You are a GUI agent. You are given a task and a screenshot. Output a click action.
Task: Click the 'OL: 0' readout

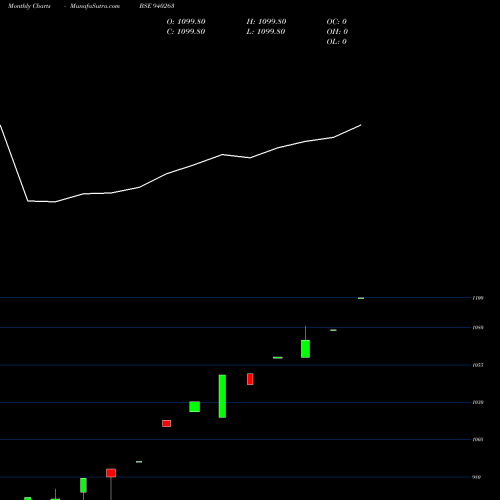[x=337, y=42]
